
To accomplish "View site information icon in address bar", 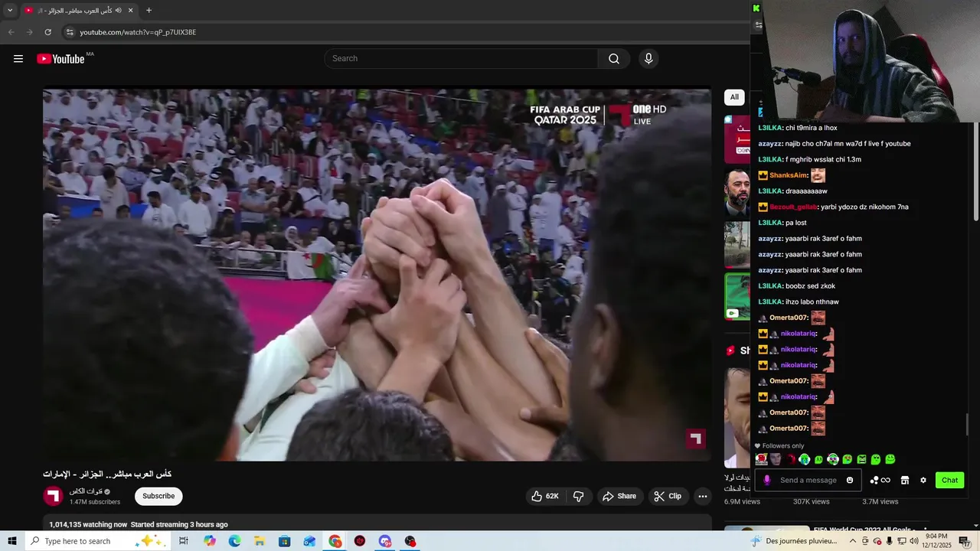I will click(70, 32).
